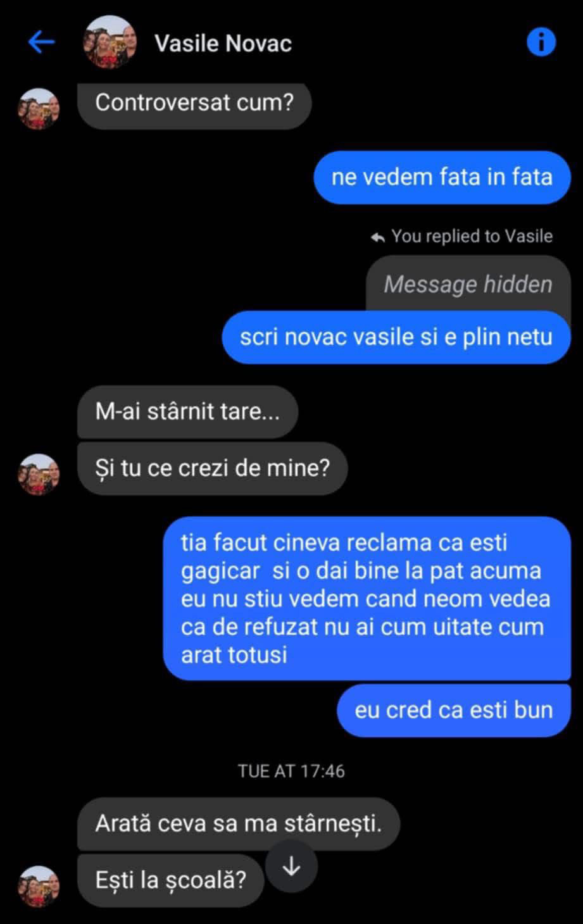Tap the avatar next to 'Ești la școală?'

(39, 886)
